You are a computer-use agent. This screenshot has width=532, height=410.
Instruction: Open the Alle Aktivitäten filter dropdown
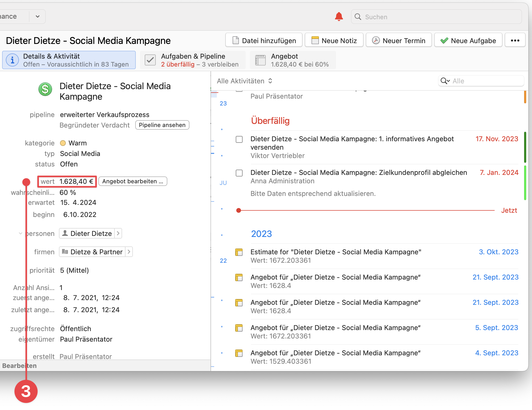pos(244,81)
